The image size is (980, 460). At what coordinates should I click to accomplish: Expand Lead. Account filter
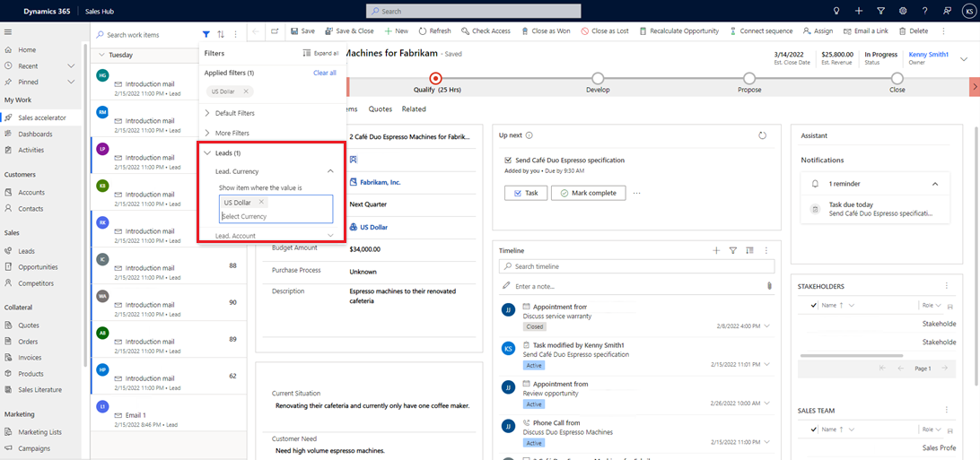[x=330, y=235]
